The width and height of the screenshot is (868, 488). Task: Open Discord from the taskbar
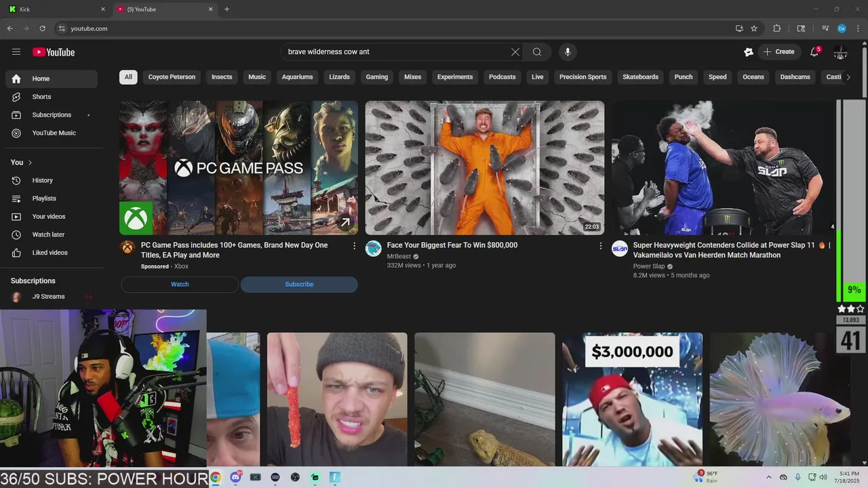click(x=235, y=477)
